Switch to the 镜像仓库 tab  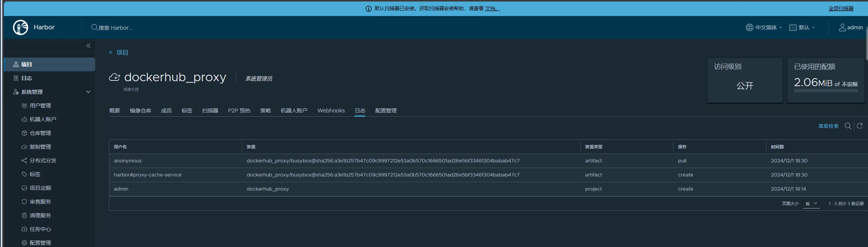pyautogui.click(x=141, y=111)
